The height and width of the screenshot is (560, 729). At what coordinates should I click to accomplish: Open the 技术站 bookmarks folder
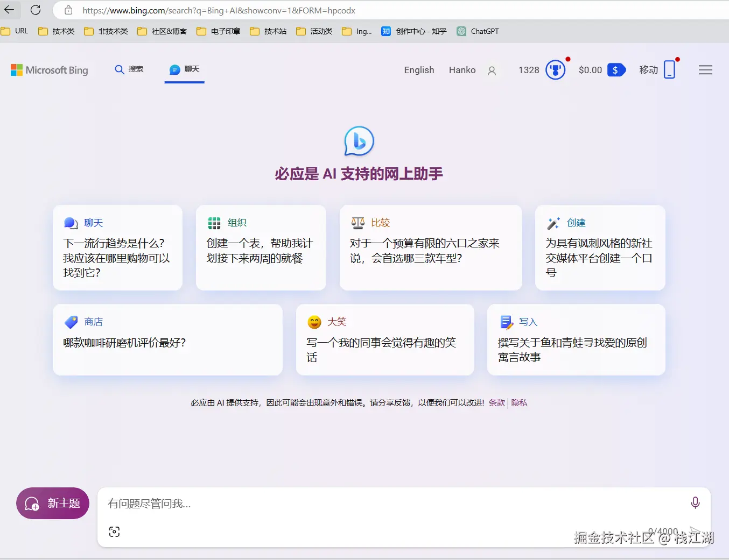click(x=268, y=31)
